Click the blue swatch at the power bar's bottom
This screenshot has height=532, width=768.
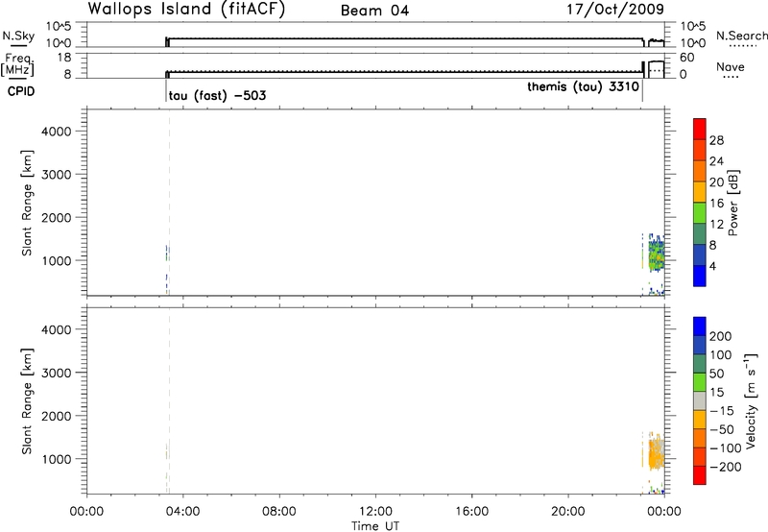tap(700, 276)
